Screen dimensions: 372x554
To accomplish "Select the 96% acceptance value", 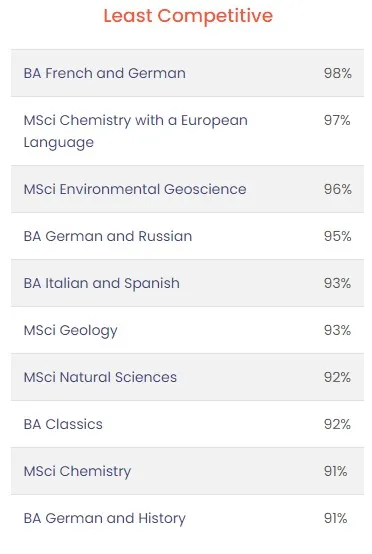I will (x=337, y=189).
